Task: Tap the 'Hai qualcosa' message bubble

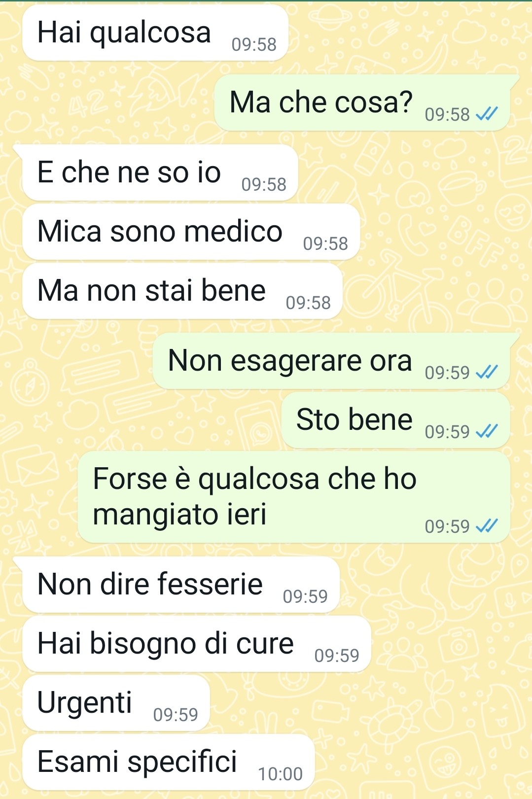Action: [155, 33]
